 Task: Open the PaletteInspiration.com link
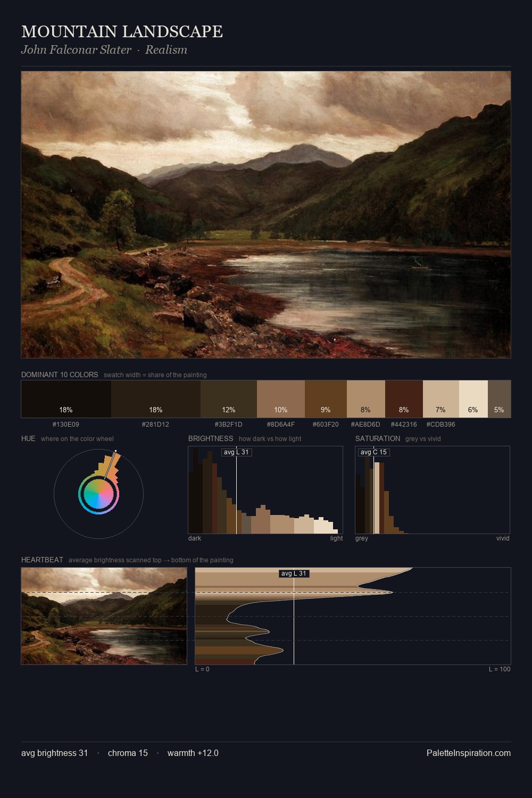coord(469,753)
